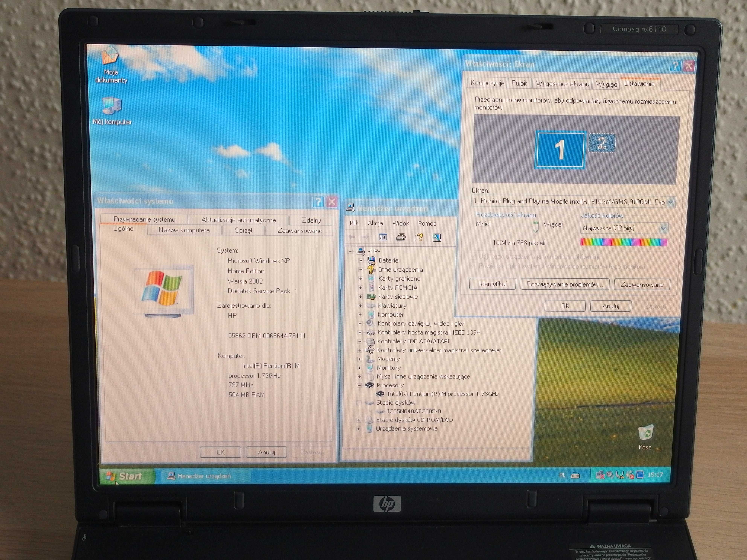Click Zaawansowane button in display properties
The width and height of the screenshot is (747, 560).
click(642, 285)
